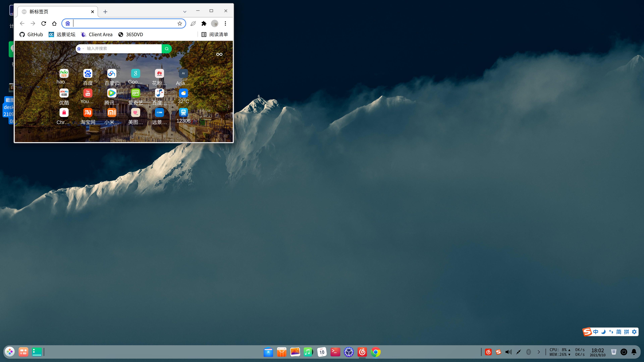Expand hidden system tray icons arrow
Viewport: 644px width, 362px height.
point(539,352)
